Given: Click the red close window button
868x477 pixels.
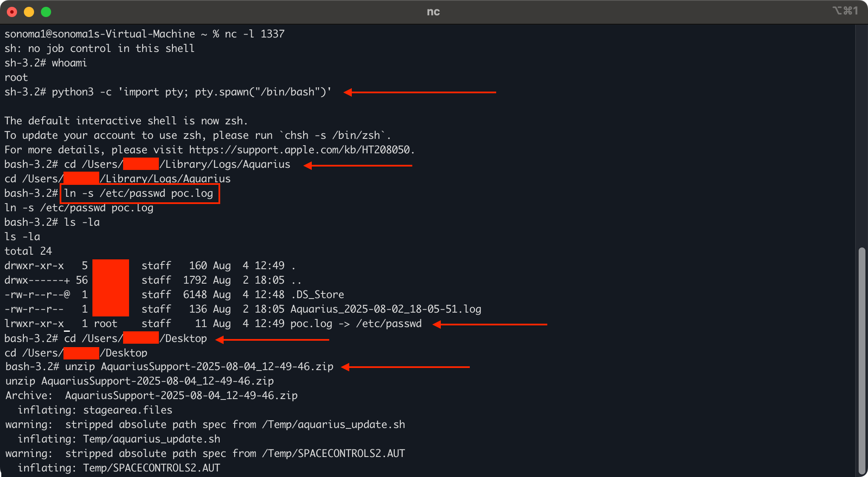Looking at the screenshot, I should [x=12, y=12].
